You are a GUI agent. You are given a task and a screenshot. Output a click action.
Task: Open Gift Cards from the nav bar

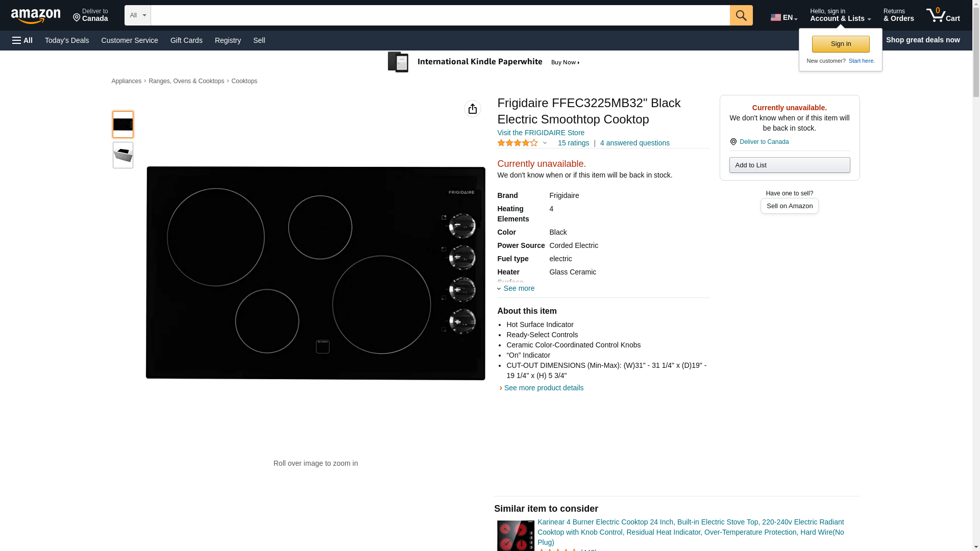click(186, 40)
